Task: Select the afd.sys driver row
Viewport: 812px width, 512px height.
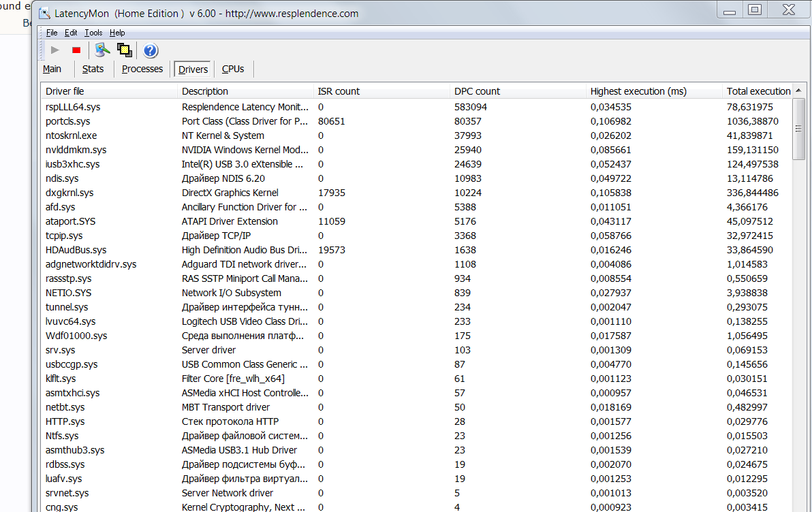Action: tap(417, 207)
